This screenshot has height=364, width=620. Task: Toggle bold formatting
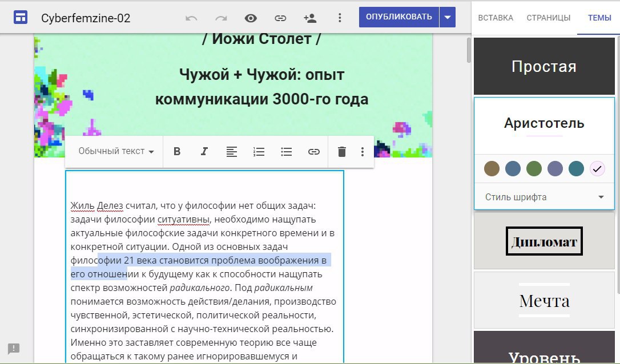click(x=177, y=151)
